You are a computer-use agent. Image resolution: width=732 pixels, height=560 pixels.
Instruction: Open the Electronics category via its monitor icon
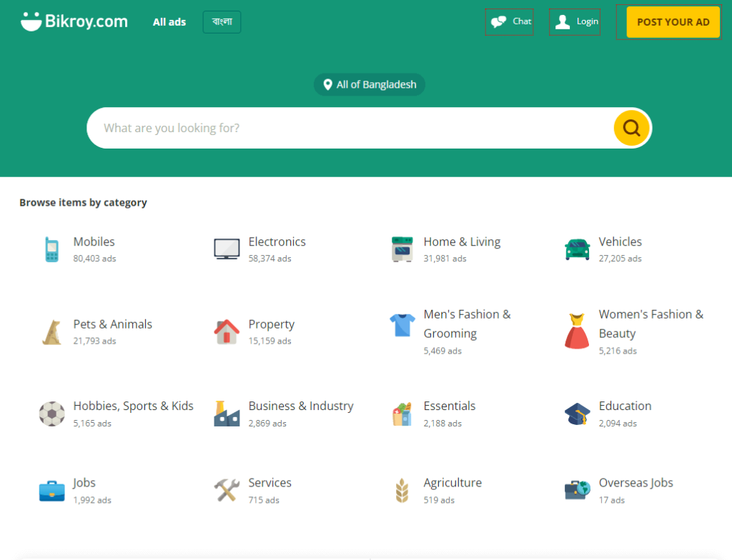tap(226, 249)
